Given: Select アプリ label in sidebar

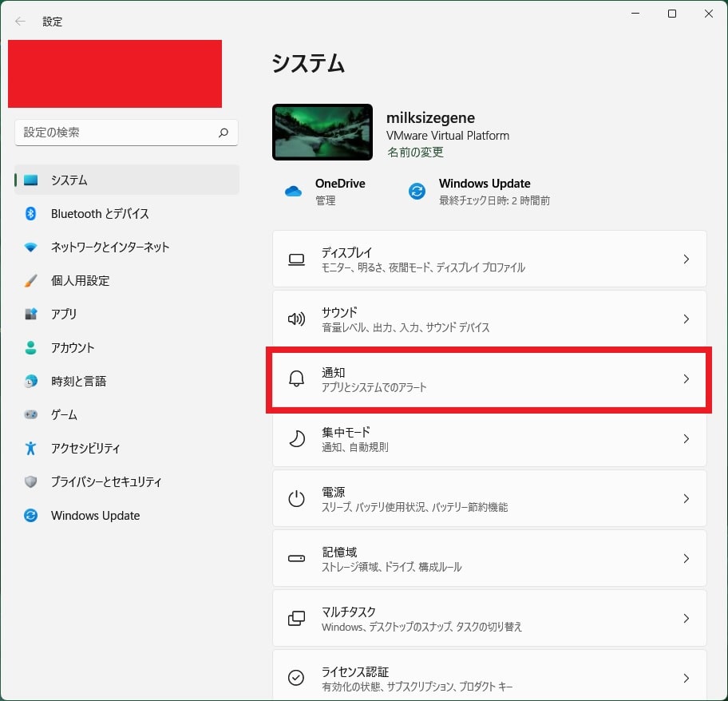Looking at the screenshot, I should [64, 315].
